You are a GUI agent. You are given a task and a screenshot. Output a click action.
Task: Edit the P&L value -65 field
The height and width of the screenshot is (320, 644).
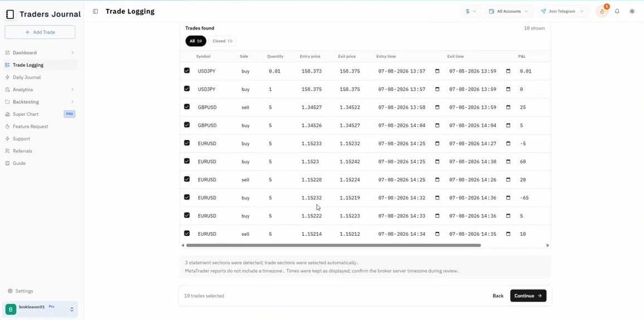pos(524,197)
